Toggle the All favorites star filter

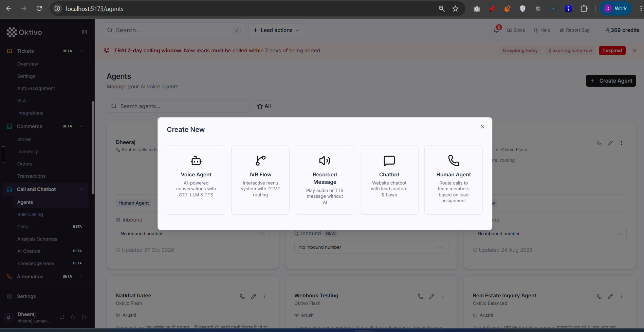[264, 106]
